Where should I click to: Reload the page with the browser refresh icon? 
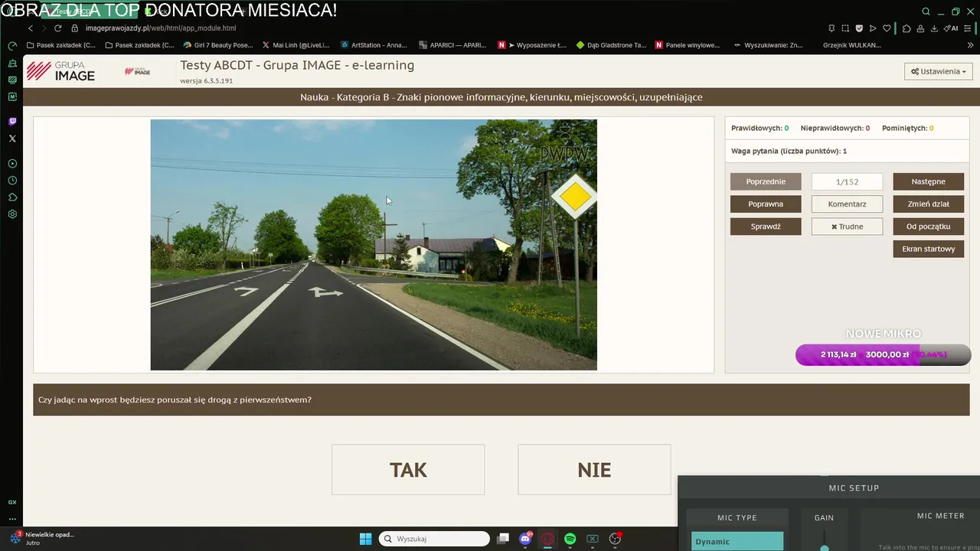tap(57, 28)
